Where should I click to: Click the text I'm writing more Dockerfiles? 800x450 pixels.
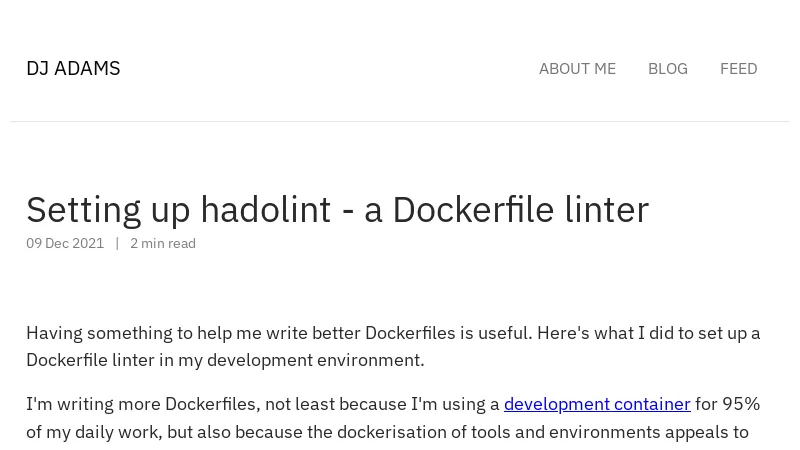[143, 404]
